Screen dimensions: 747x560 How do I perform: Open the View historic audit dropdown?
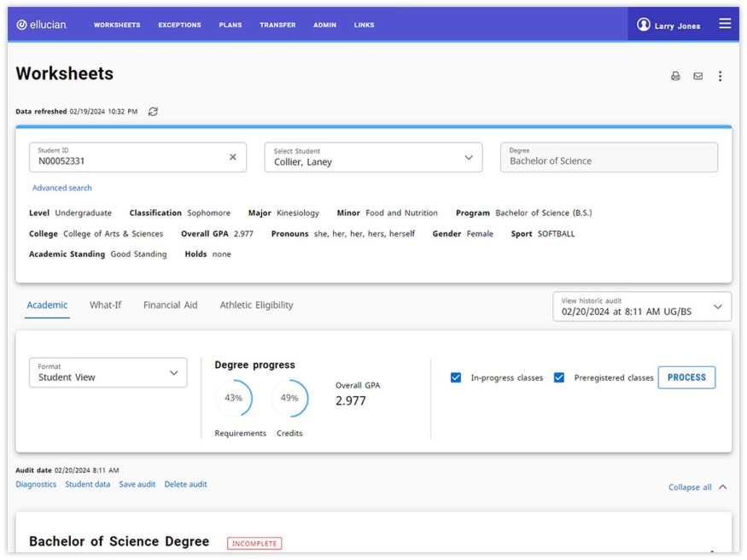pos(720,306)
